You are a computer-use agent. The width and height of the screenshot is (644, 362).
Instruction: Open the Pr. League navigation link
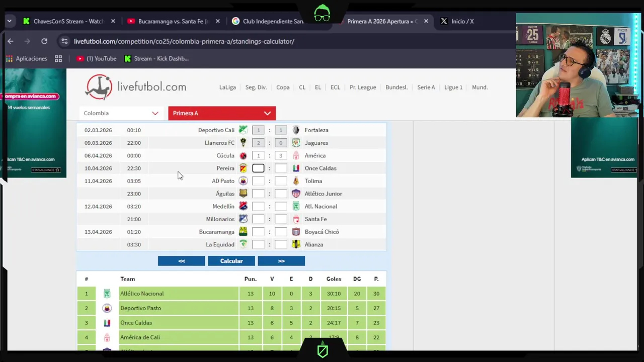(x=363, y=87)
